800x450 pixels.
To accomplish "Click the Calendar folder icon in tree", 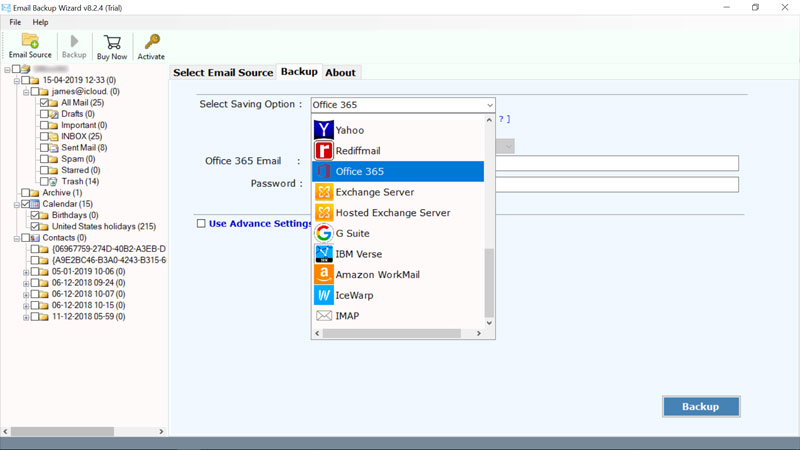I will 35,204.
